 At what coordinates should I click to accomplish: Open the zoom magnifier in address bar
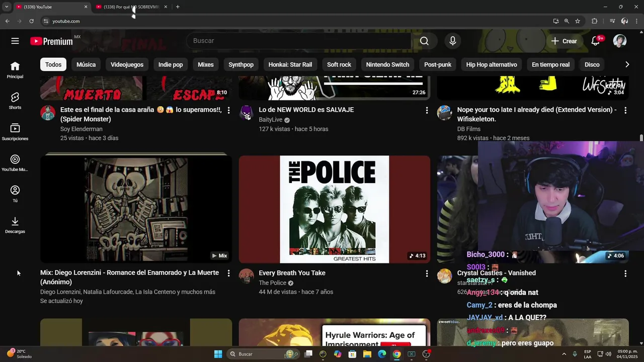point(567,21)
